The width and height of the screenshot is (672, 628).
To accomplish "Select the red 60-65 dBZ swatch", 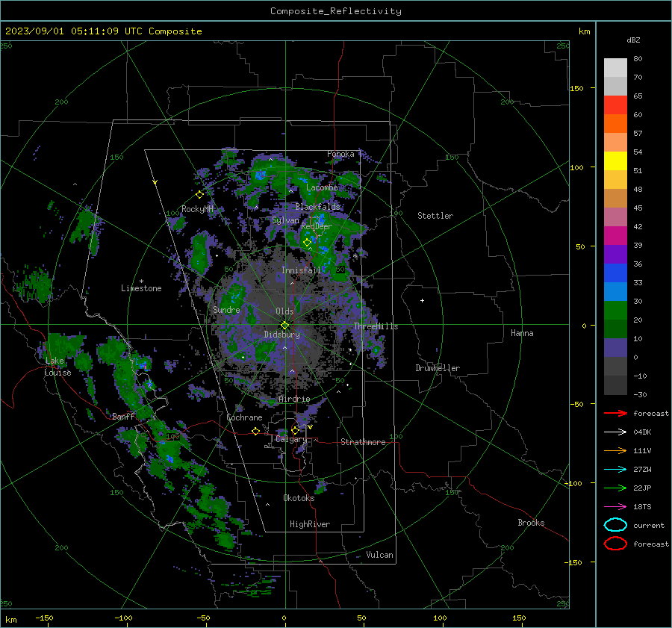I will pyautogui.click(x=615, y=105).
